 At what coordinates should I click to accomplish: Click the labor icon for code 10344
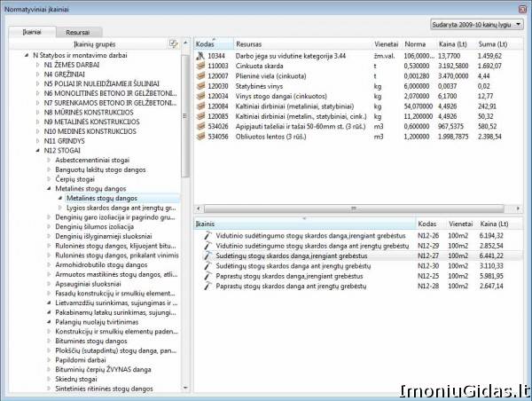[200, 55]
